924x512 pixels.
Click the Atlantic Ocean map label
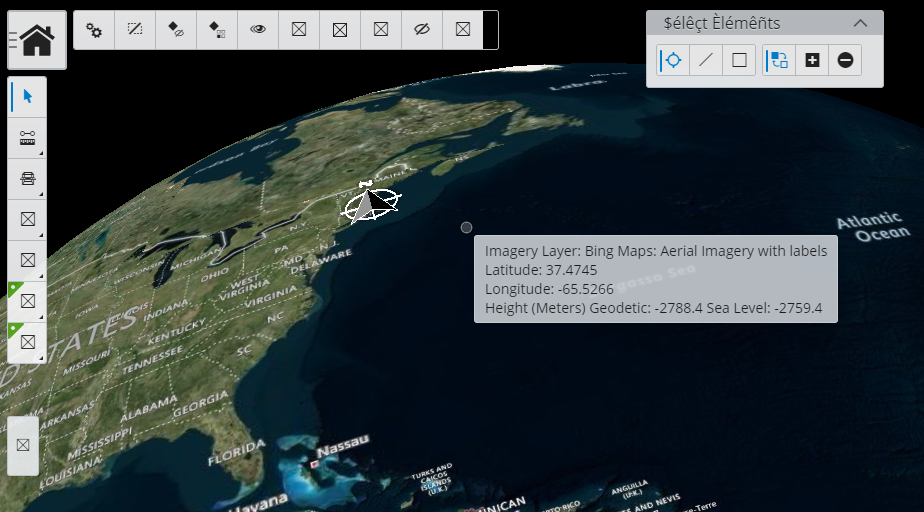[x=873, y=227]
